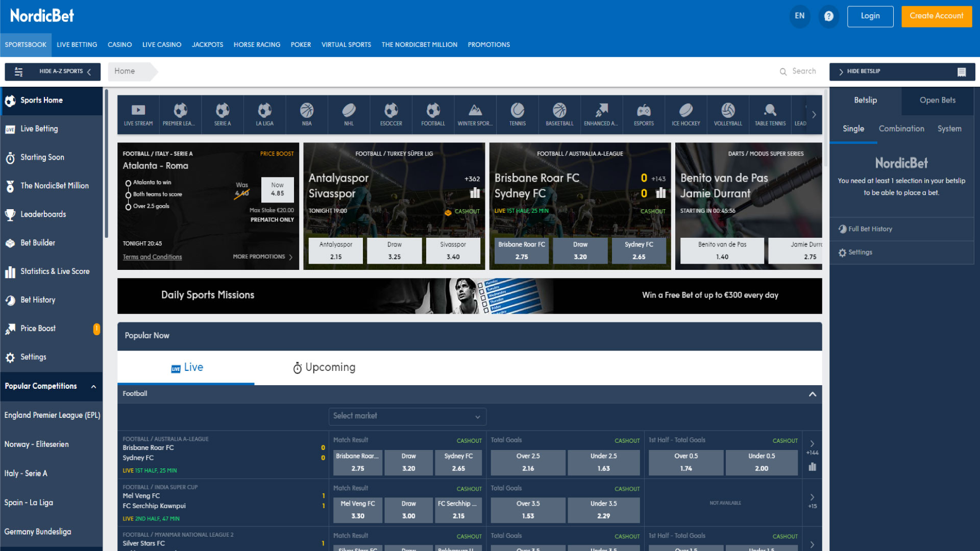Show more sports with carousel arrow
Viewport: 980px width, 551px height.
tap(814, 115)
